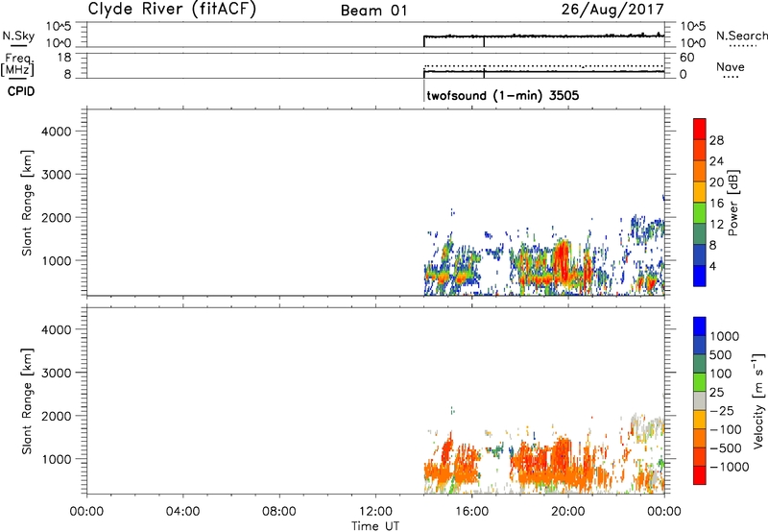Image resolution: width=768 pixels, height=532 pixels.
Task: Select the Freq. [MHz] axis label
Action: pyautogui.click(x=18, y=64)
